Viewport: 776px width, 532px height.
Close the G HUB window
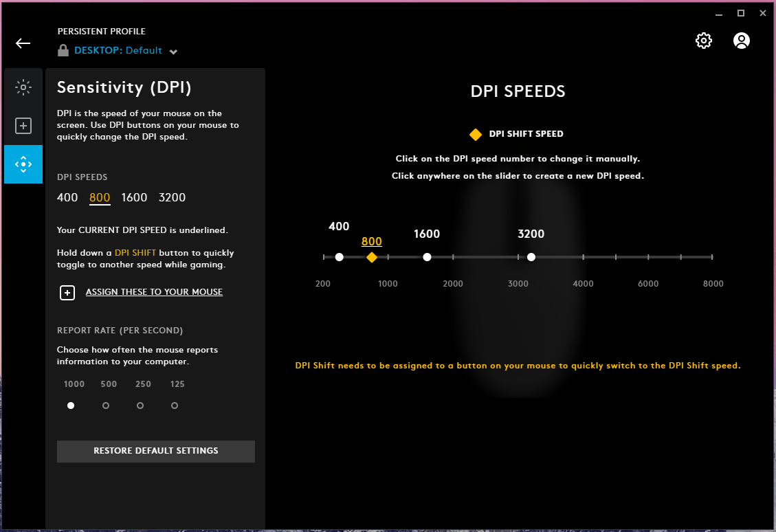pos(763,13)
